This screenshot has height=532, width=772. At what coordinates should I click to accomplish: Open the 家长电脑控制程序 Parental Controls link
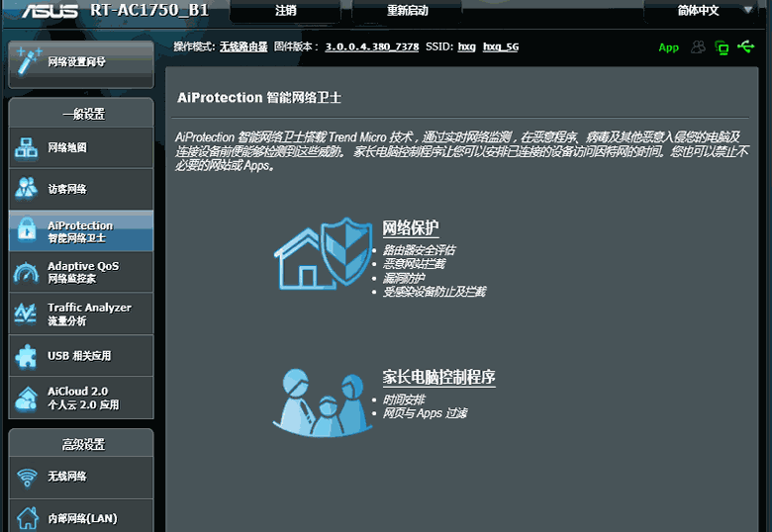coord(438,378)
